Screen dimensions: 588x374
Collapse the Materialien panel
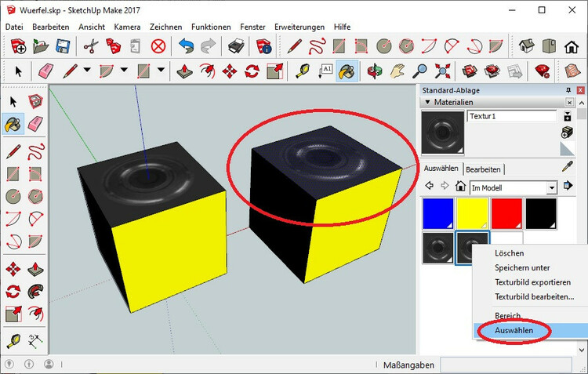pyautogui.click(x=427, y=102)
